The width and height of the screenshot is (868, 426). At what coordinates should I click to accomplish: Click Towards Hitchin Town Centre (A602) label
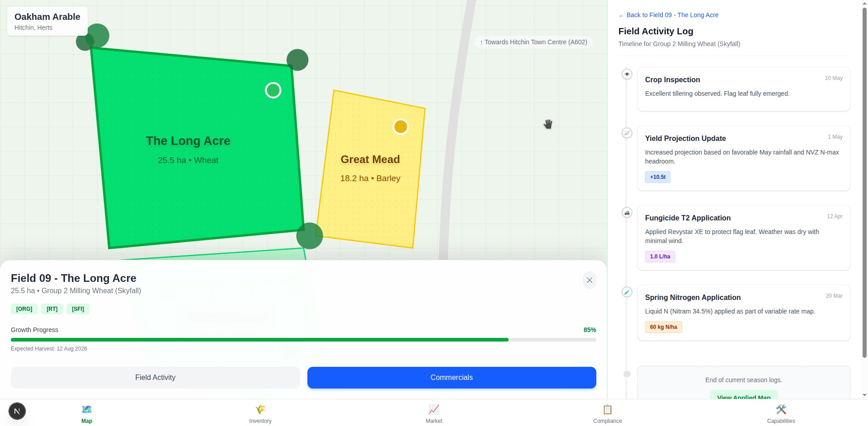(x=533, y=42)
